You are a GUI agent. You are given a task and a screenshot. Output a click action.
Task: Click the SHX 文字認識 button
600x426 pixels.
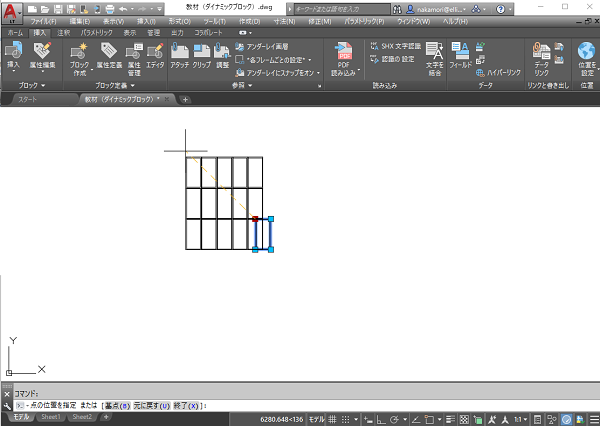tap(396, 46)
